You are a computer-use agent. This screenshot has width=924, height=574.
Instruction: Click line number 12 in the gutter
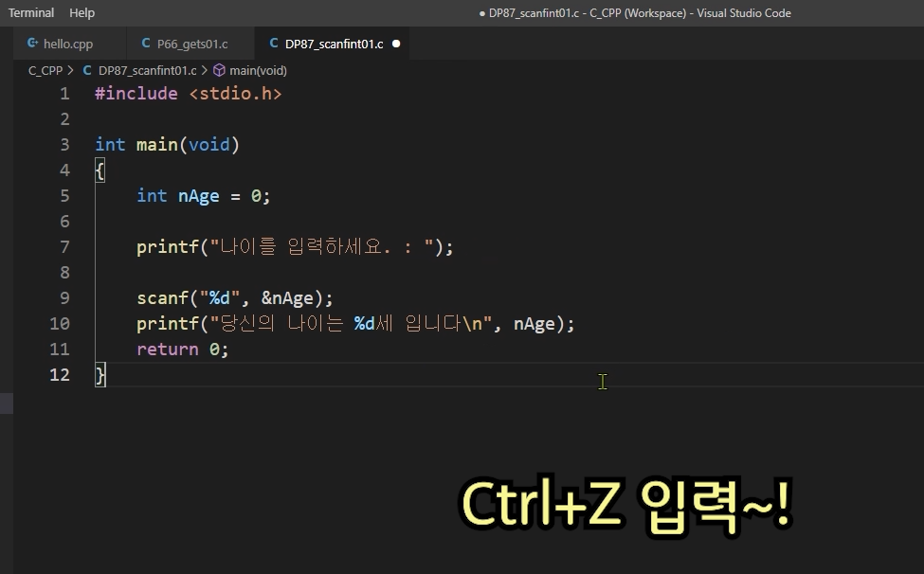coord(60,374)
